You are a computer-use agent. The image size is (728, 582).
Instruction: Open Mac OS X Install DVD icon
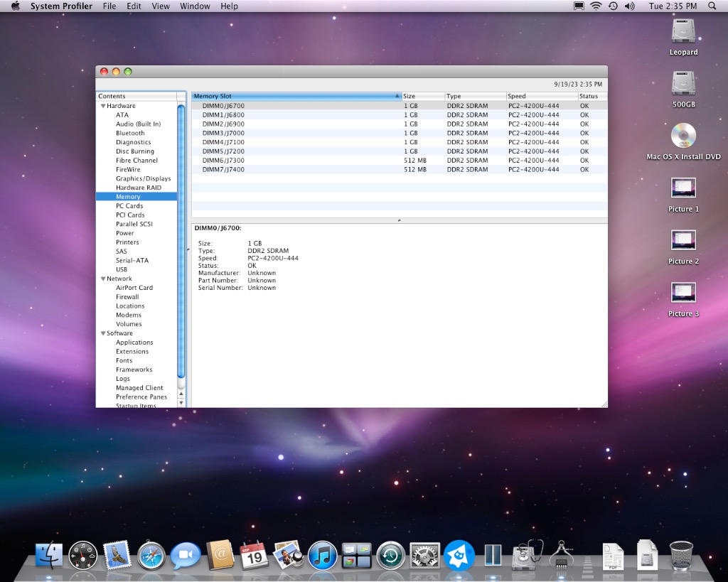tap(683, 136)
